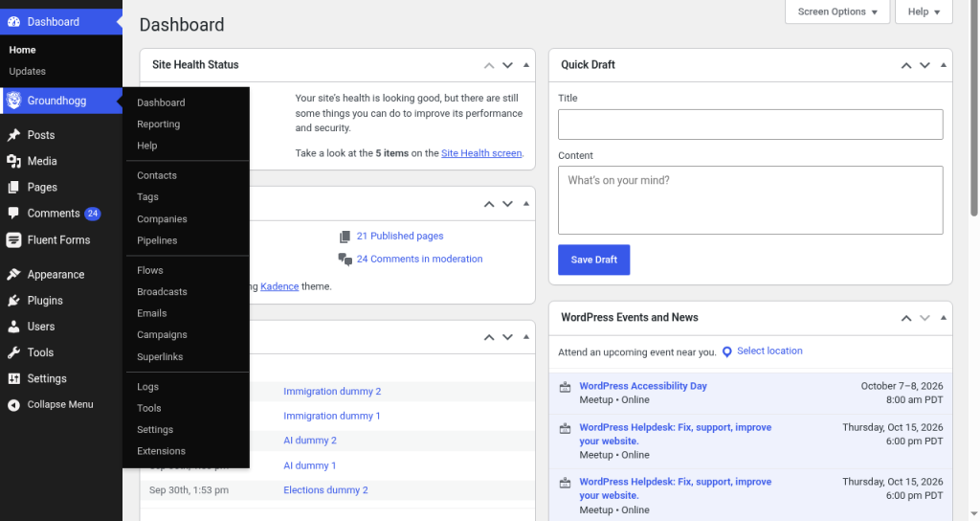Screen dimensions: 980x521
Task: Open the Screen Options dropdown
Action: pos(836,11)
